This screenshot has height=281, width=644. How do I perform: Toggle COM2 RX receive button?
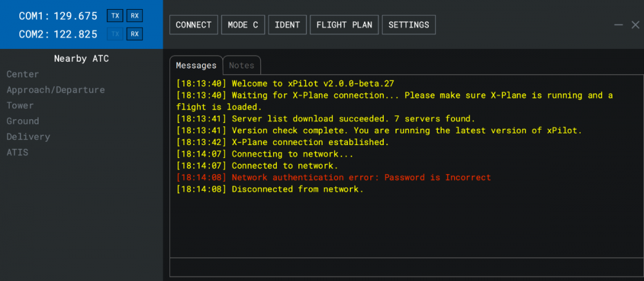tap(135, 34)
